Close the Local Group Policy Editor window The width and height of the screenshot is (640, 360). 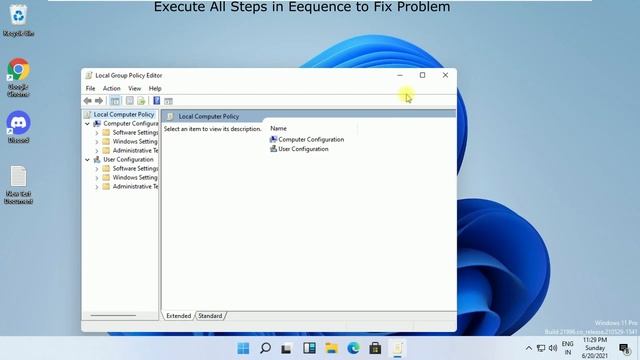point(445,75)
